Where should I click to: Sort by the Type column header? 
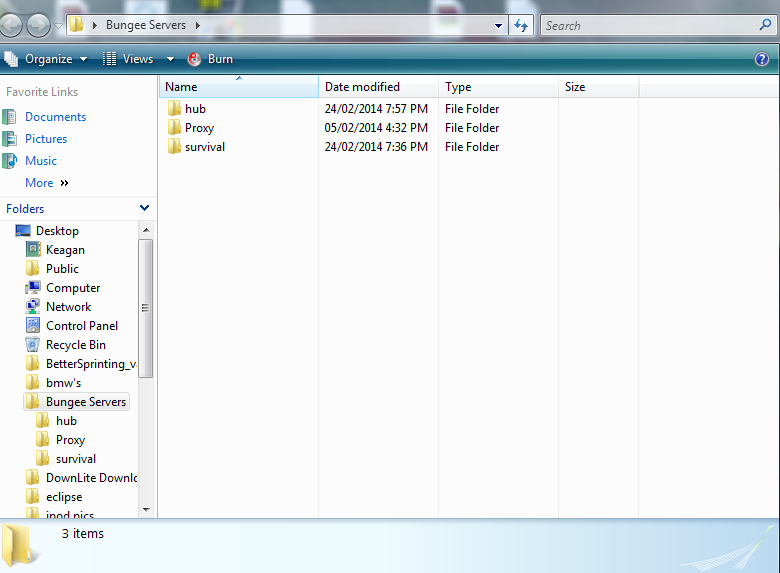click(498, 87)
